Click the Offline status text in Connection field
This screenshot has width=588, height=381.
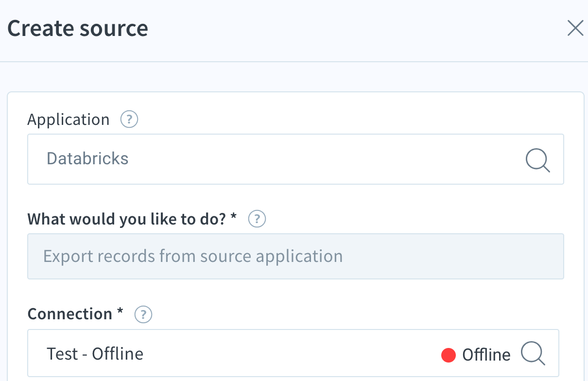pyautogui.click(x=486, y=355)
